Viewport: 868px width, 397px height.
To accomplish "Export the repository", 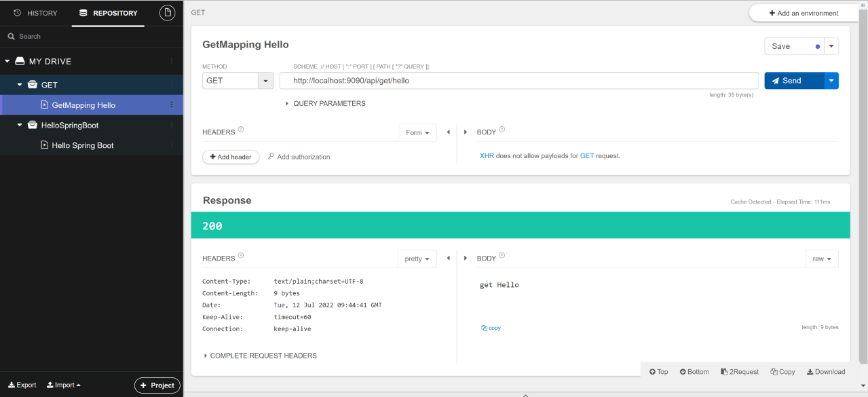I will [x=22, y=385].
